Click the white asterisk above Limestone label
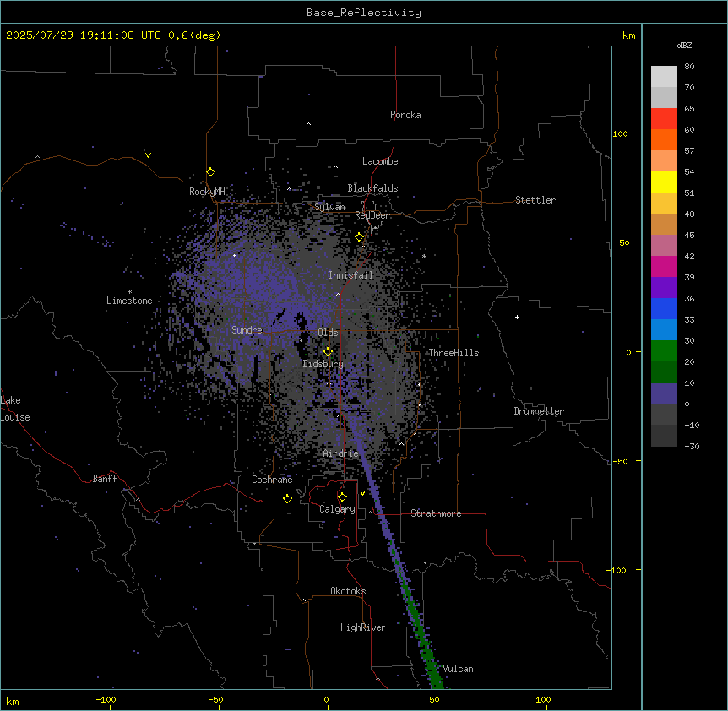Screen dimensions: 728x711 coord(129,292)
